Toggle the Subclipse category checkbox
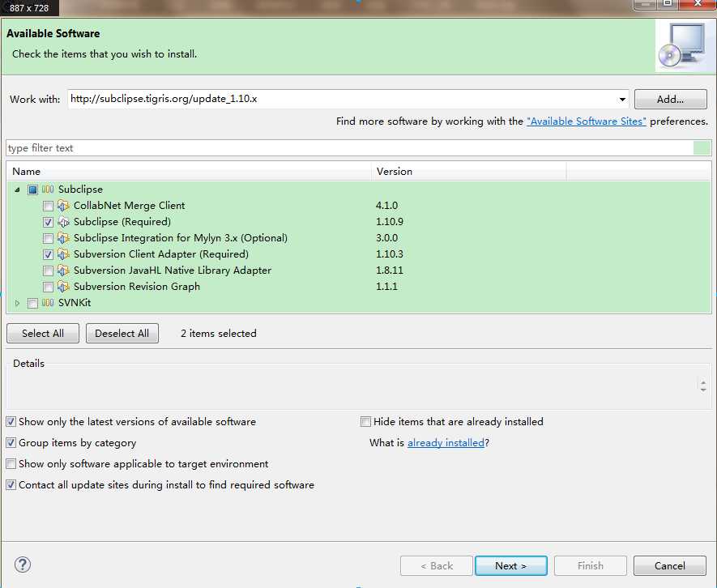Screen dimensions: 717x588 tap(32, 190)
